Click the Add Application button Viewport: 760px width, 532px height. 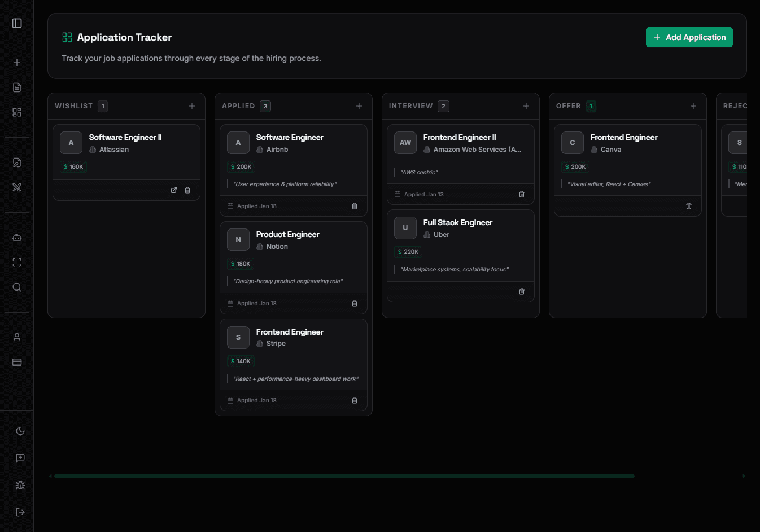point(689,37)
